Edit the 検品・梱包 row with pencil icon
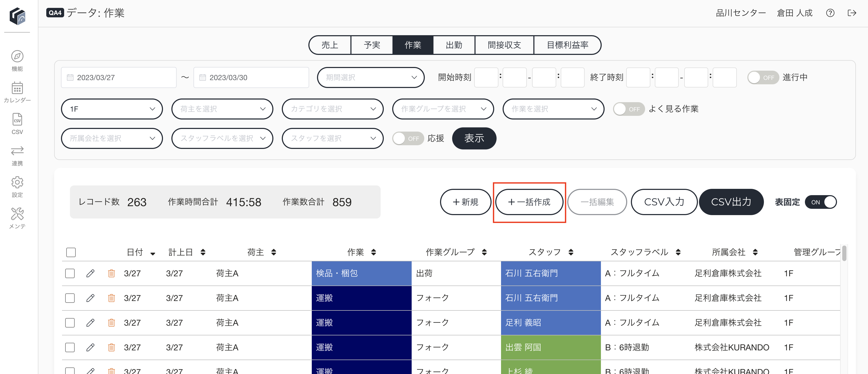The width and height of the screenshot is (868, 374). tap(90, 273)
